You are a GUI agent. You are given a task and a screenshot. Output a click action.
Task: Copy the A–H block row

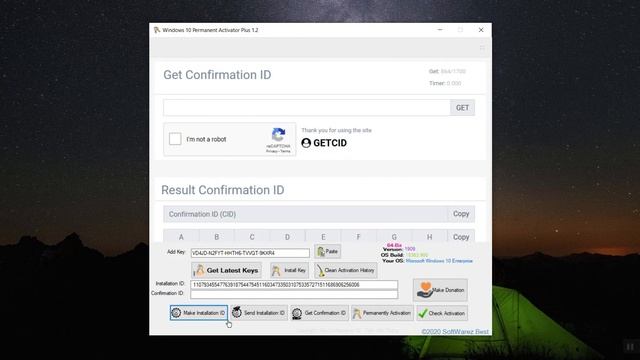(461, 237)
